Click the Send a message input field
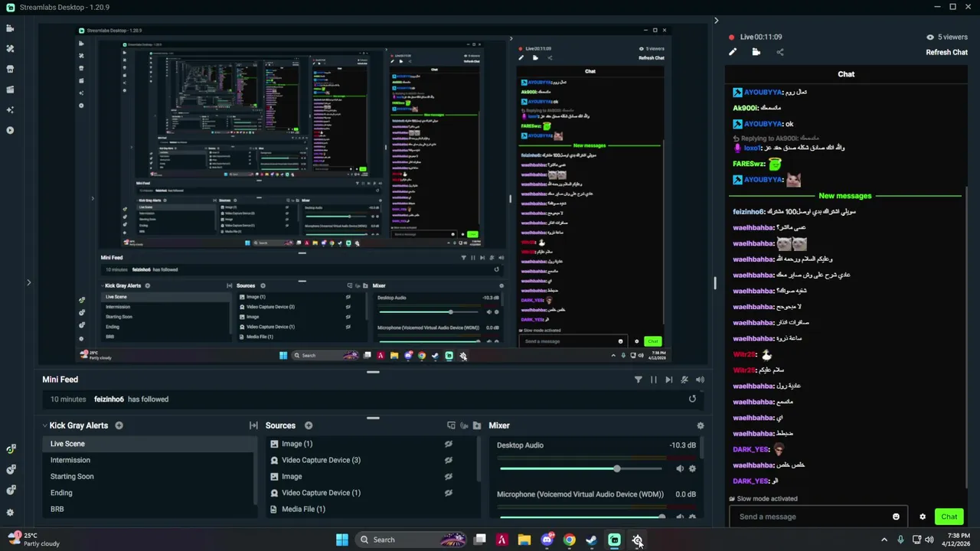980x551 pixels. tap(818, 517)
